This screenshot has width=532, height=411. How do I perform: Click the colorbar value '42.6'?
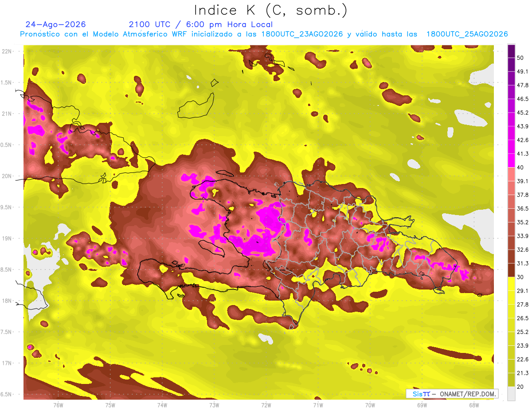(x=522, y=140)
